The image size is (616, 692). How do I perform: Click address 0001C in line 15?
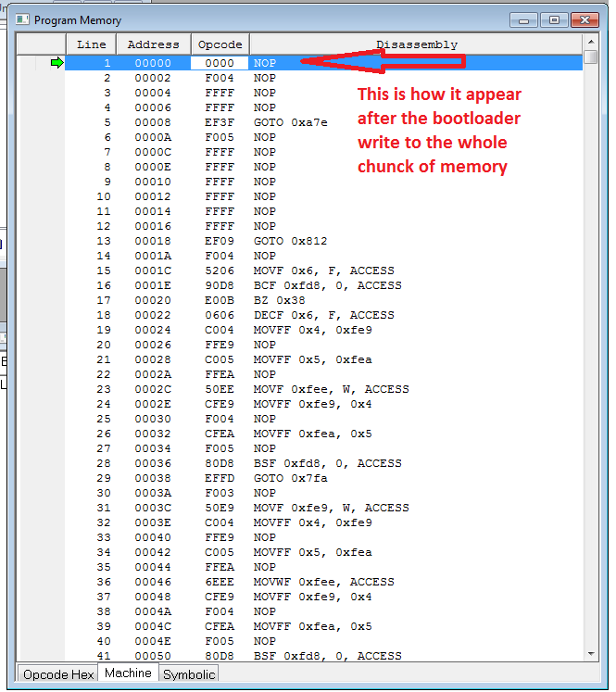pyautogui.click(x=153, y=271)
